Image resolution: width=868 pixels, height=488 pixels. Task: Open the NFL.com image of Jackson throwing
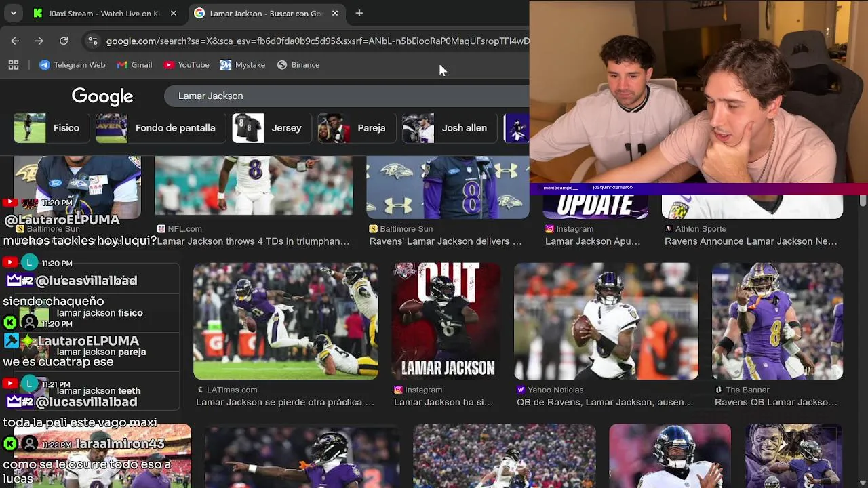point(254,185)
